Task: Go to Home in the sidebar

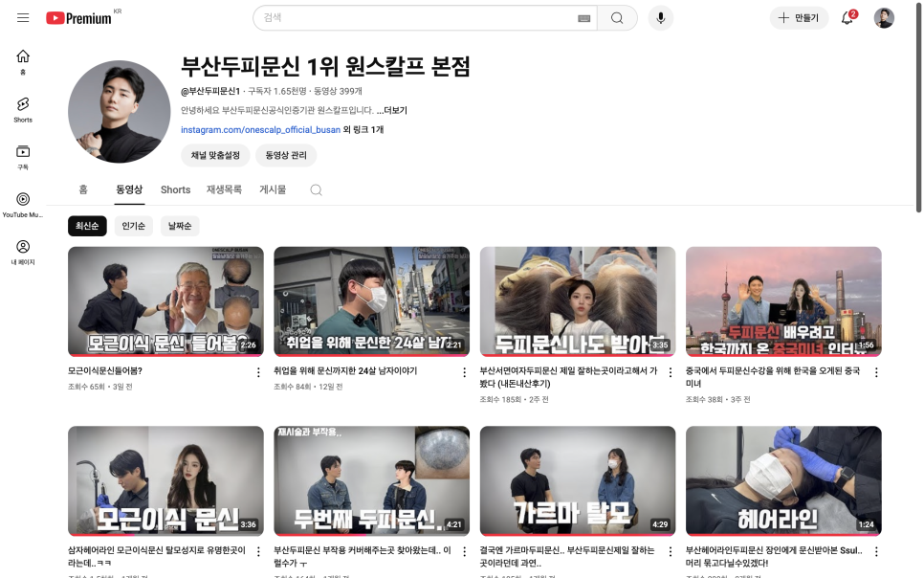Action: tap(23, 62)
